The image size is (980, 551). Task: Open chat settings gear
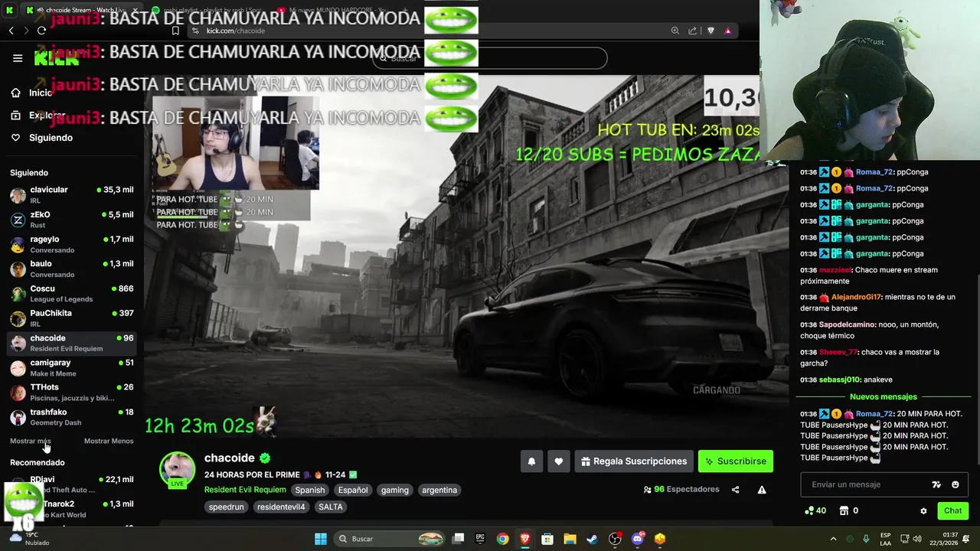click(923, 511)
